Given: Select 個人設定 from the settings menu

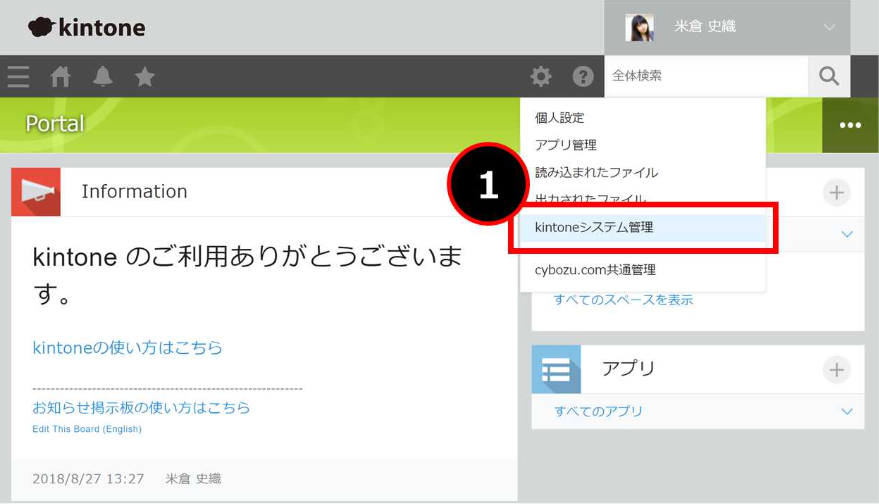Looking at the screenshot, I should (560, 118).
